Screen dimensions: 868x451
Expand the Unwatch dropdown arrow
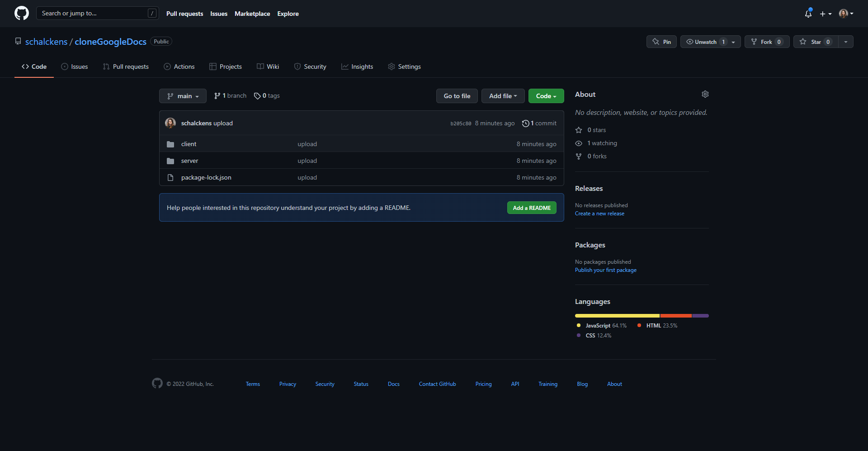tap(734, 42)
